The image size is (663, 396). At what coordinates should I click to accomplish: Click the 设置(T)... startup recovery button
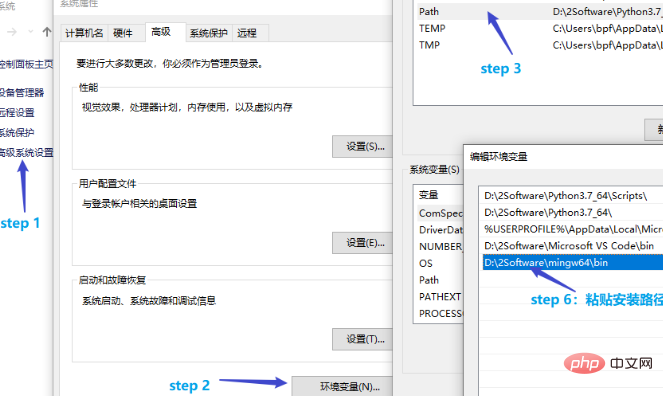[x=362, y=339]
